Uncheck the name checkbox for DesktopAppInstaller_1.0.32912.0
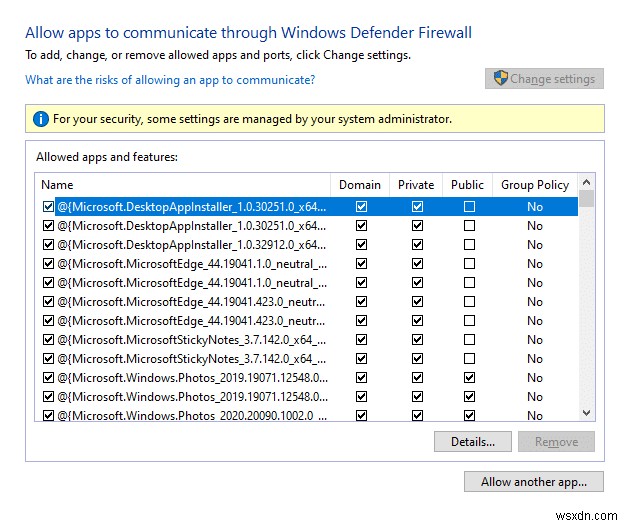Screen dimensions: 629x526 tap(48, 245)
